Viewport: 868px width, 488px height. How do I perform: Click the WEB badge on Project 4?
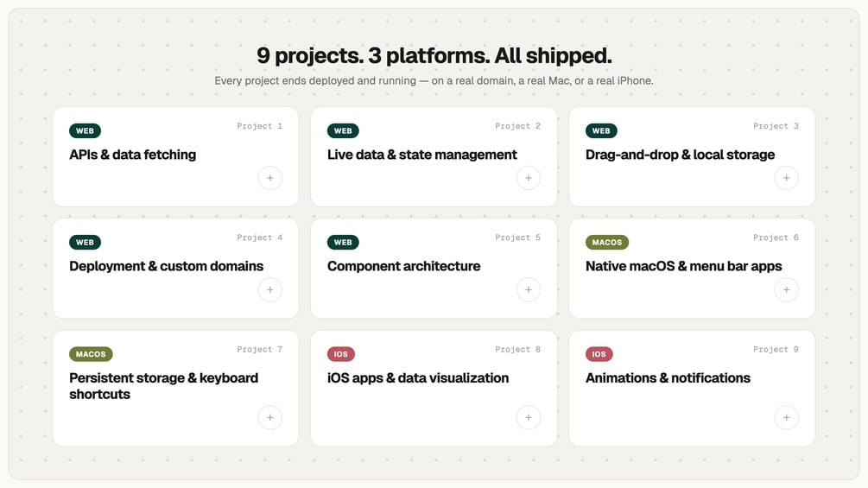(85, 243)
